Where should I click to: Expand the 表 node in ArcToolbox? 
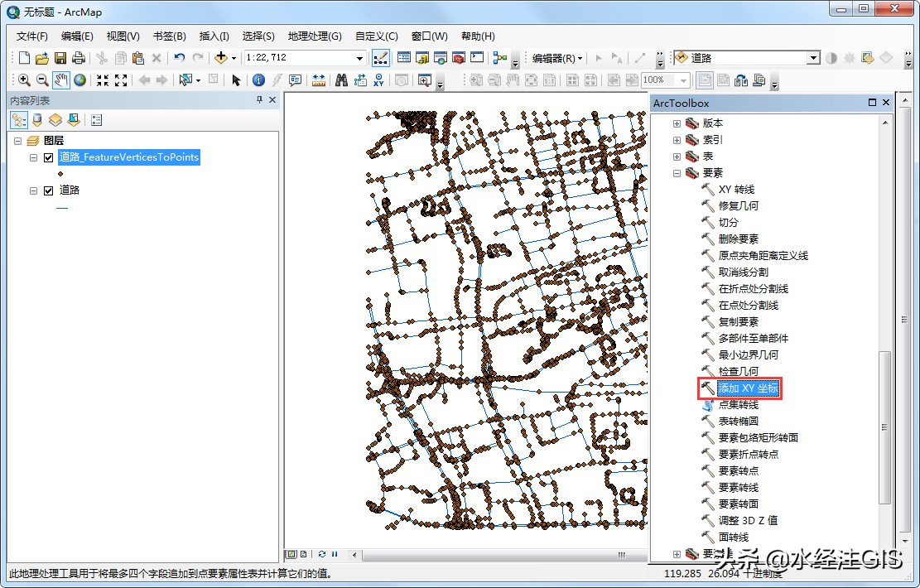click(x=676, y=155)
